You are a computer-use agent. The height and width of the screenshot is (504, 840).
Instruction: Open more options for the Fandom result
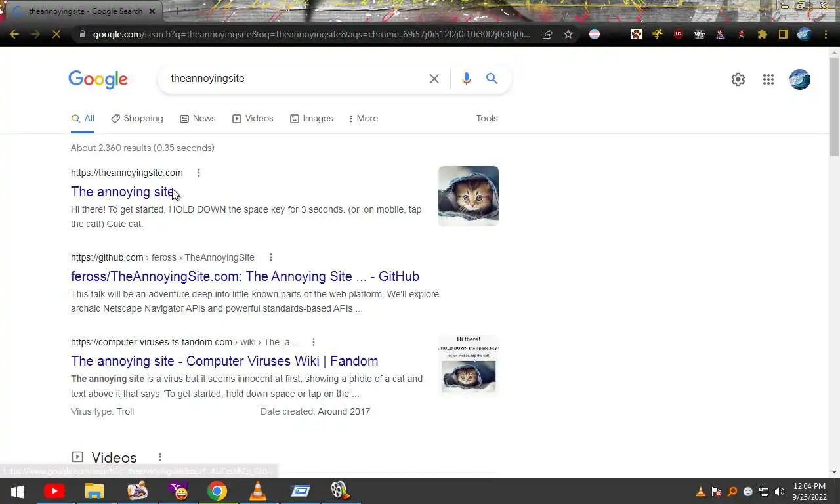tap(313, 342)
